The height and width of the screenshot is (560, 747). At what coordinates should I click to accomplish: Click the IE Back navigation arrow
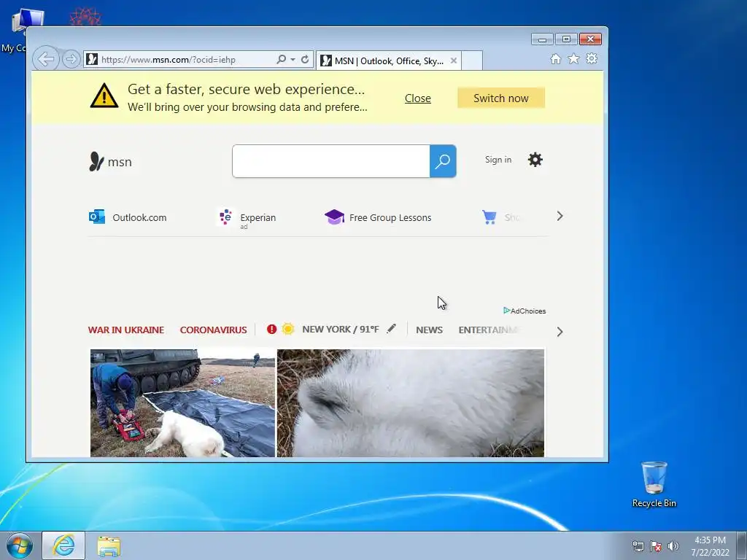click(x=46, y=59)
